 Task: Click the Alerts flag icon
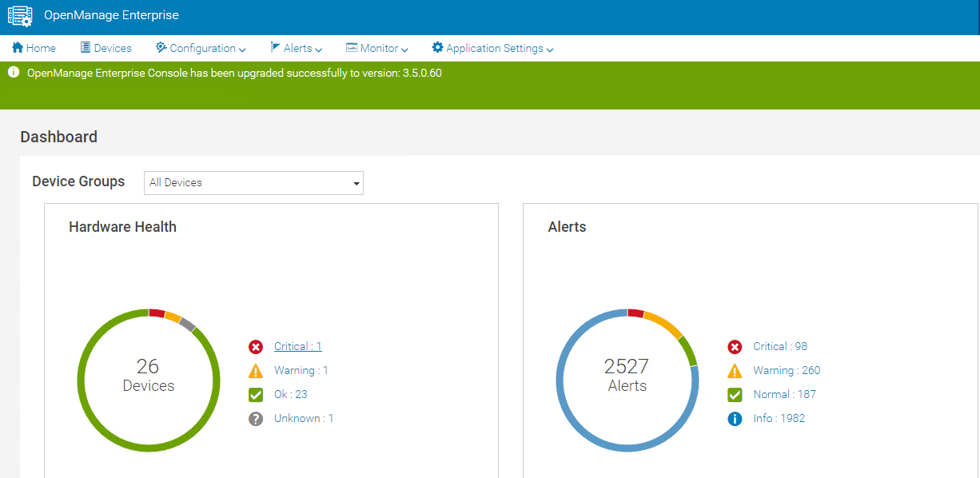click(275, 48)
